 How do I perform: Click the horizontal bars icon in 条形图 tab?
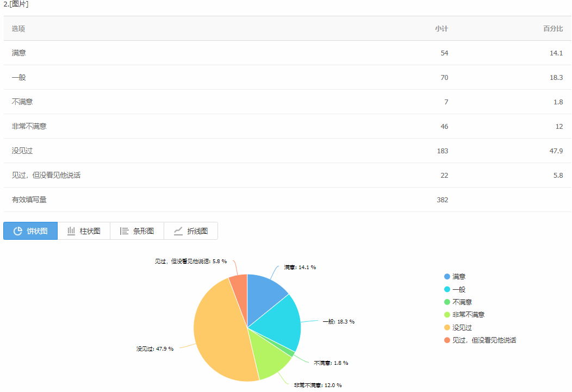125,231
